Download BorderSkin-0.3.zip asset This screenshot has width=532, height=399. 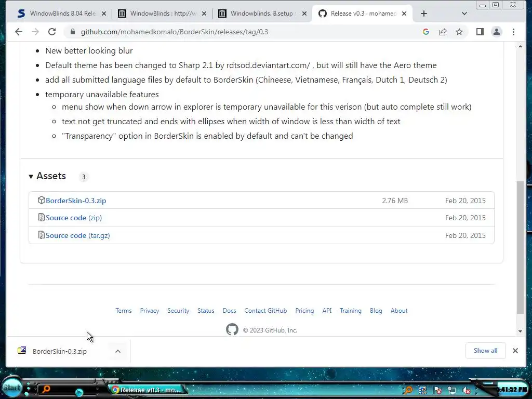tap(76, 201)
